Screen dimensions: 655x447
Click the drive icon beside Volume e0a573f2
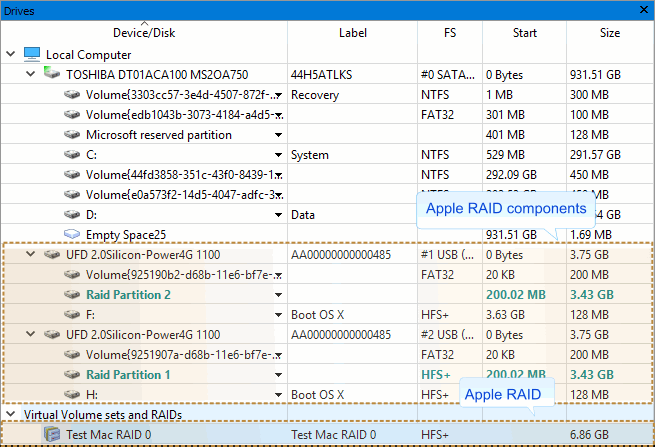point(72,195)
